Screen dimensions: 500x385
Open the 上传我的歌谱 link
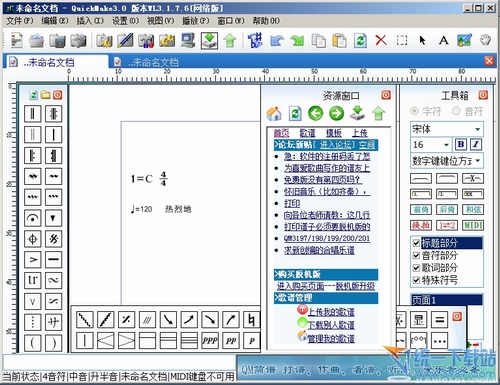point(331,312)
